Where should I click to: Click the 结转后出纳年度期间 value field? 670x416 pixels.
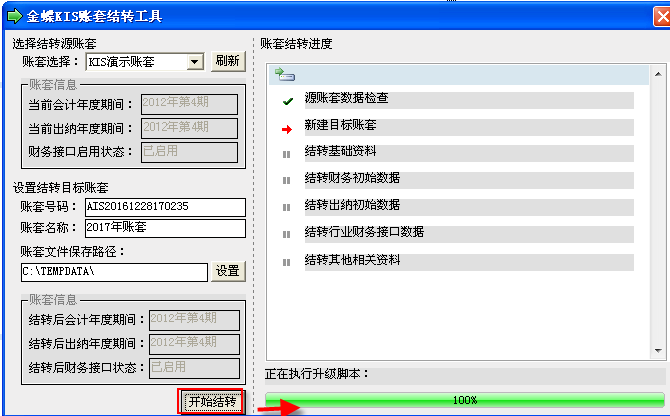point(194,344)
